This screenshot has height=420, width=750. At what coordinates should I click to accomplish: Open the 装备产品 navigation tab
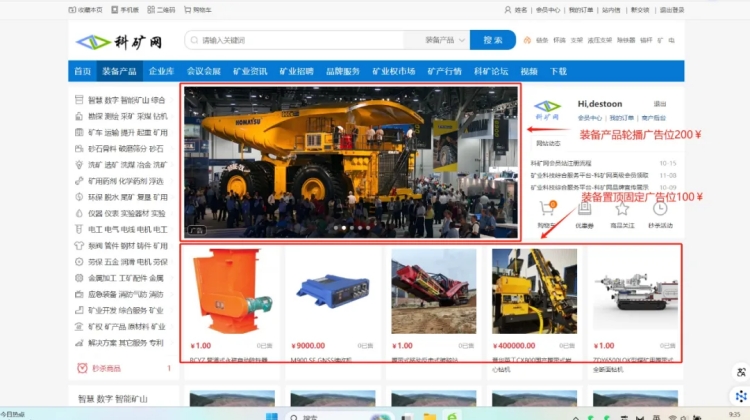coord(119,72)
